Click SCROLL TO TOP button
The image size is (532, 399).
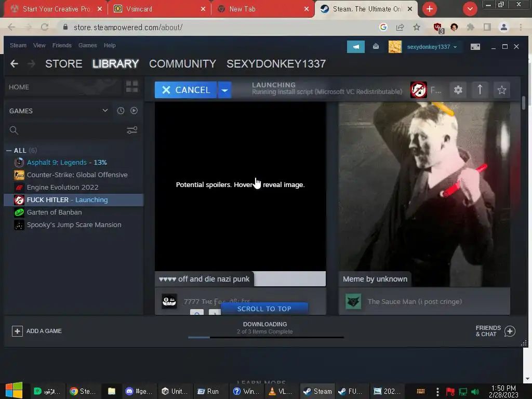(264, 309)
